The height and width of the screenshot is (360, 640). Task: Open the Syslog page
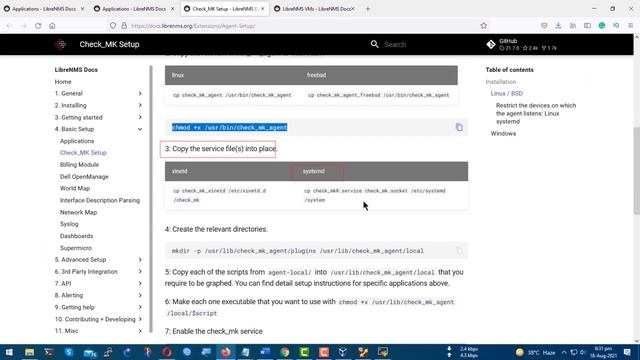pos(69,224)
